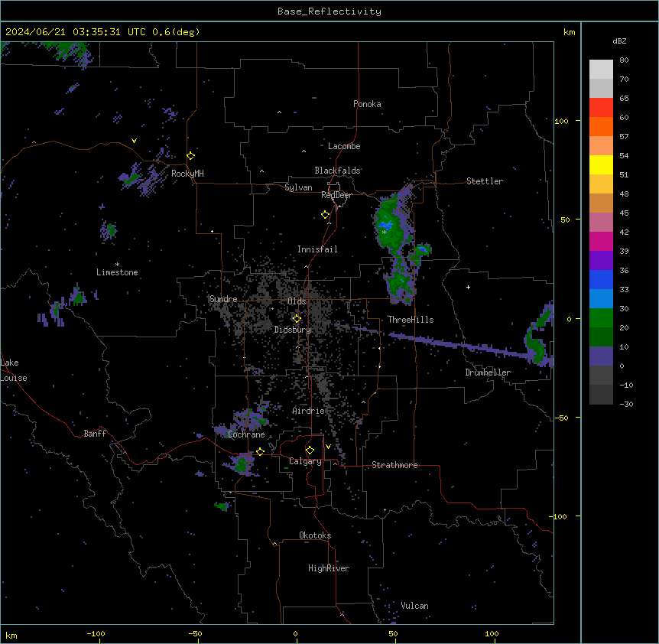Click the Calgary label
Screen dimensions: 659x644
click(305, 461)
